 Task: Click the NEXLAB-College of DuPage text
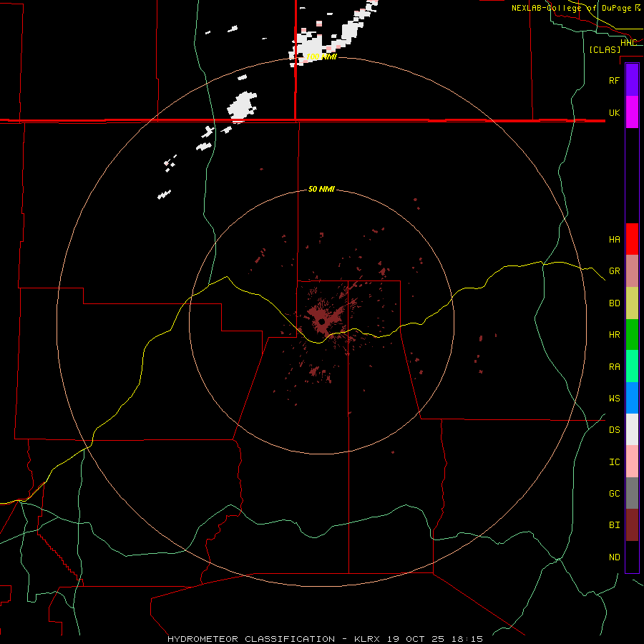coord(571,8)
